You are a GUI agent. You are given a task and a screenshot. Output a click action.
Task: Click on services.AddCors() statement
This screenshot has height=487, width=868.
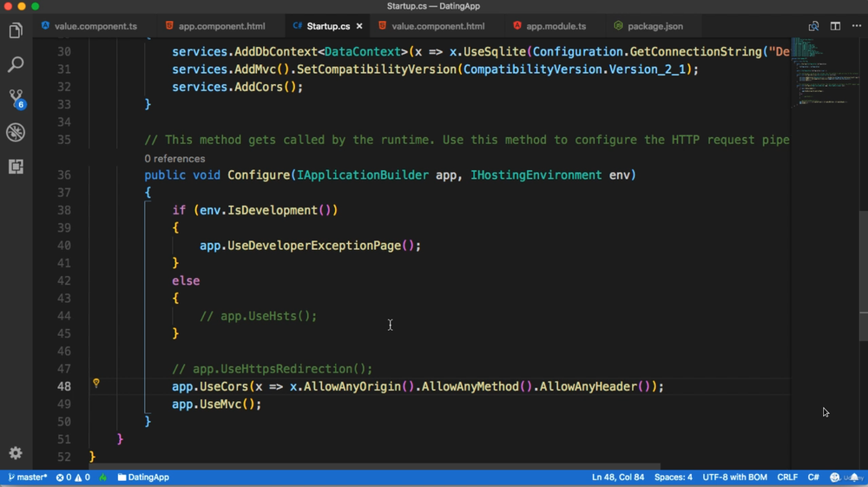pos(238,87)
